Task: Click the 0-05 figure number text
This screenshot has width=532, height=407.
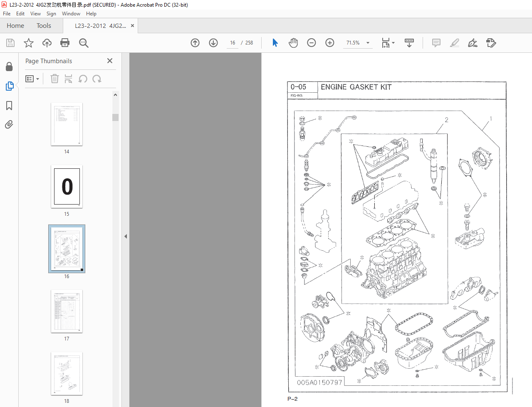Action: [298, 87]
